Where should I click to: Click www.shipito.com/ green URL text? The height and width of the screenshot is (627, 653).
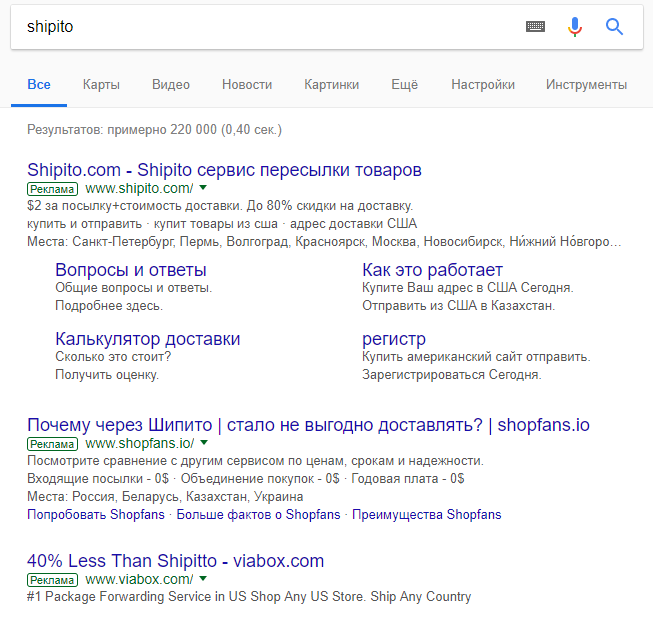tap(139, 189)
